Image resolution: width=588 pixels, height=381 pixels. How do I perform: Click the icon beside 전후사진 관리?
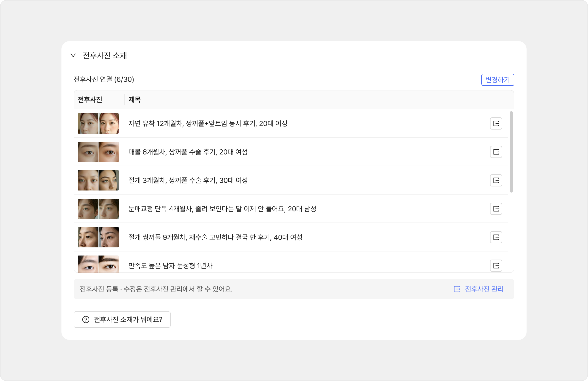(457, 289)
